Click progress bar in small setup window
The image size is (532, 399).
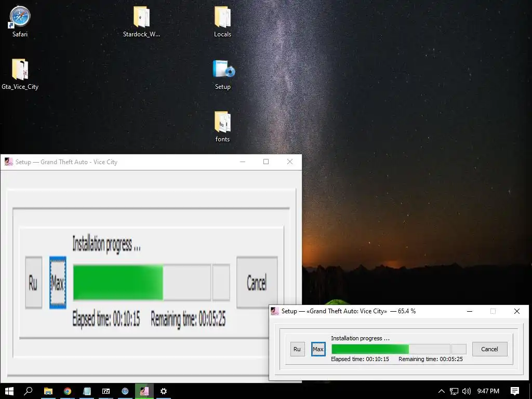391,349
